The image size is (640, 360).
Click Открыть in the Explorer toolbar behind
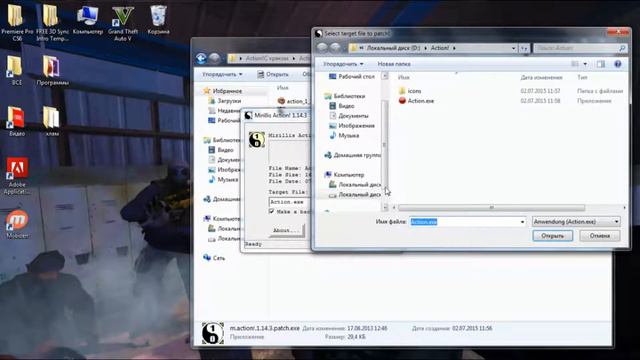[x=273, y=74]
